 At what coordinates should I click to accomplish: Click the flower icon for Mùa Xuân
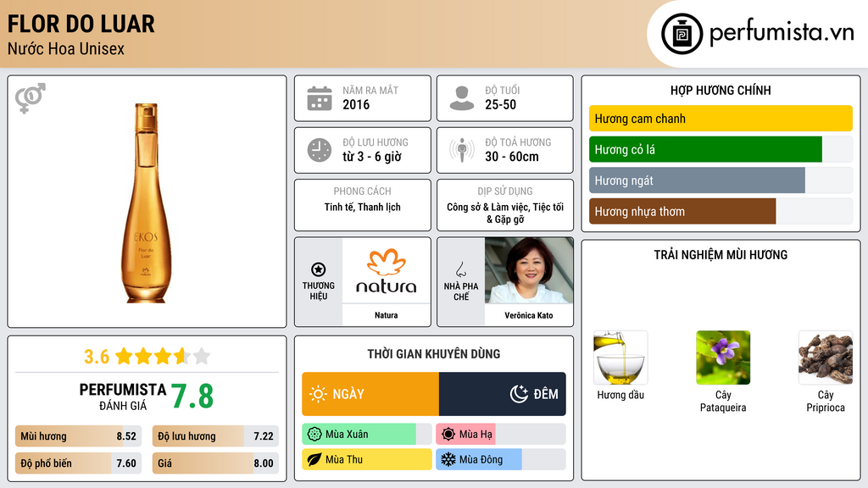pos(314,435)
